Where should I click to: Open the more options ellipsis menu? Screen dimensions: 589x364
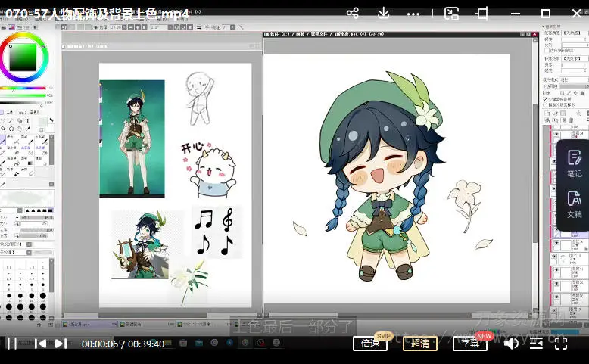click(x=413, y=14)
